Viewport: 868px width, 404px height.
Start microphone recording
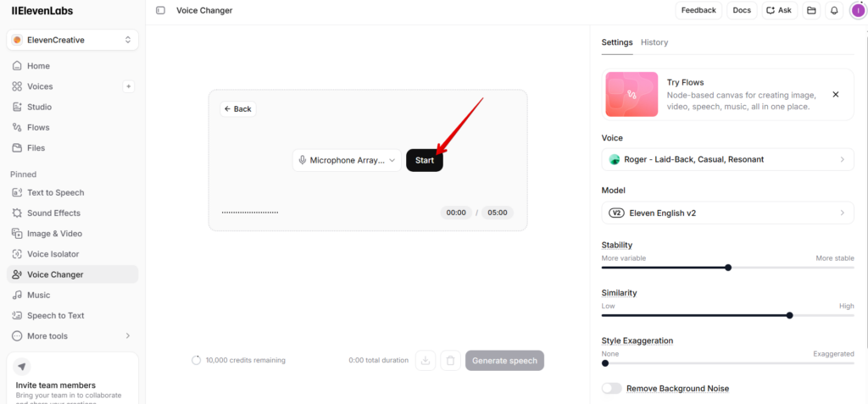[425, 160]
